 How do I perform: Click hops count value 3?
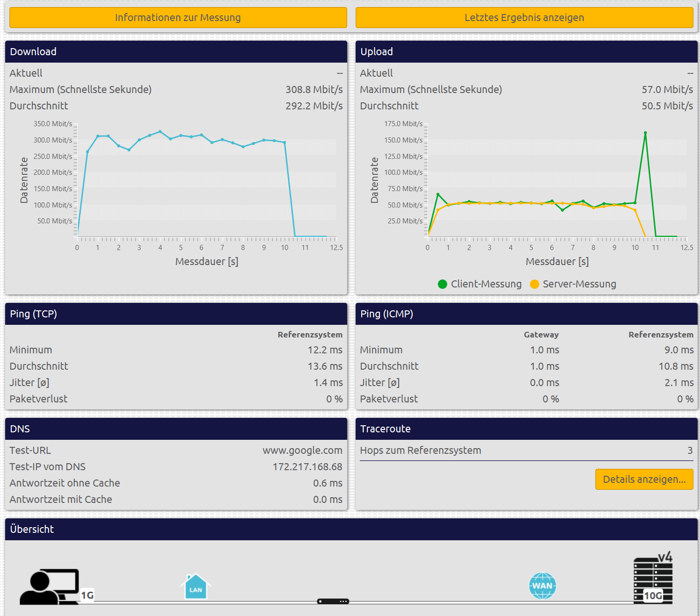click(690, 451)
